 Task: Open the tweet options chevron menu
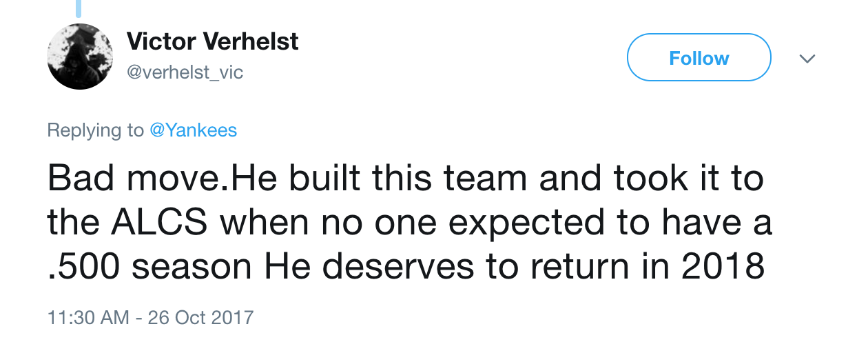click(807, 59)
